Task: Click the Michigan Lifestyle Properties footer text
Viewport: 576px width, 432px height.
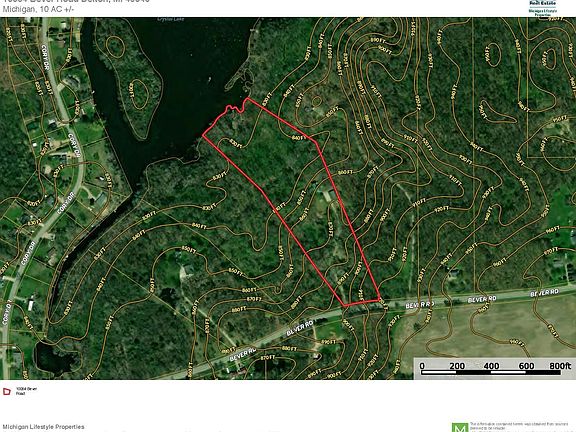Action: tap(43, 427)
